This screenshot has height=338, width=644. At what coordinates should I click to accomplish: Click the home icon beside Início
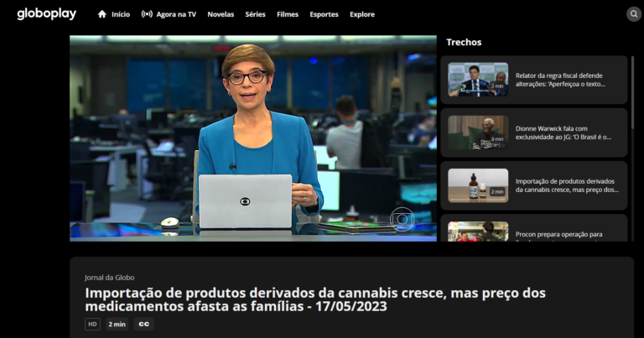point(101,14)
